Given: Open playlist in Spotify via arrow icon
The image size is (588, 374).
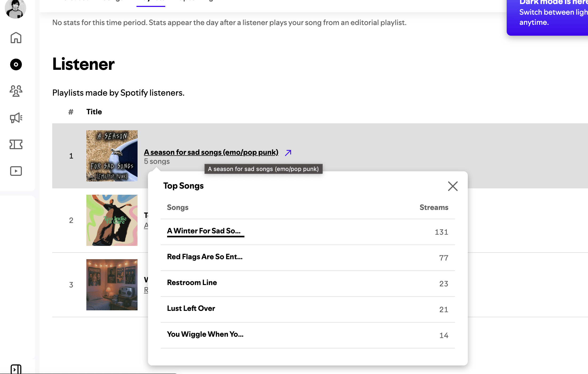Looking at the screenshot, I should tap(288, 153).
